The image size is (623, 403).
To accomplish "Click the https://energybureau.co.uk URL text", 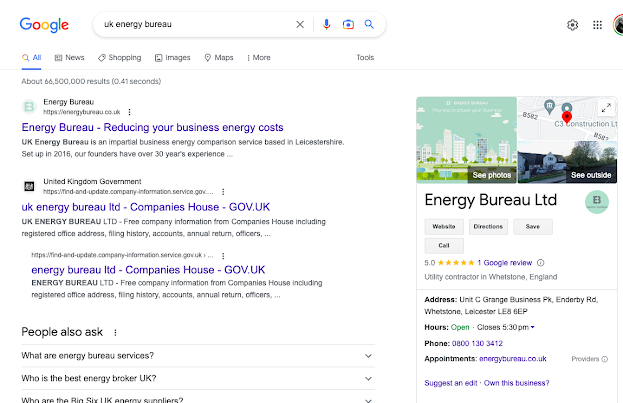I will (82, 112).
